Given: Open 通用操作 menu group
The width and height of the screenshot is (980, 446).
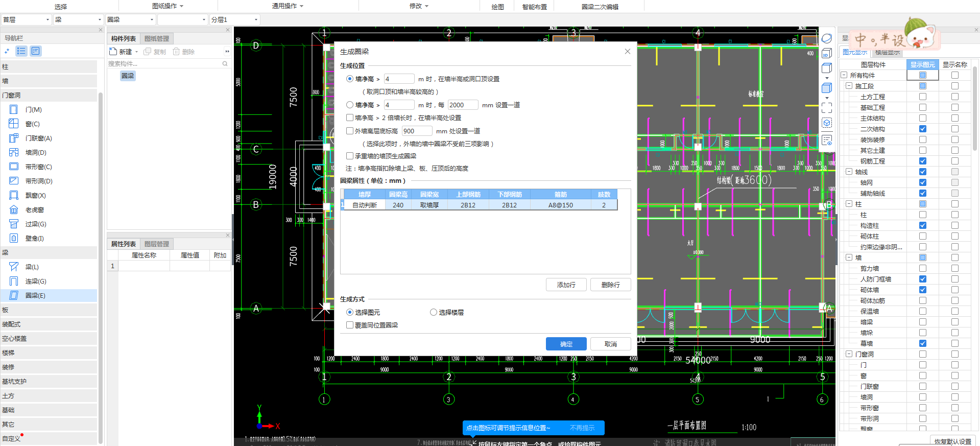Looking at the screenshot, I should click(x=288, y=6).
